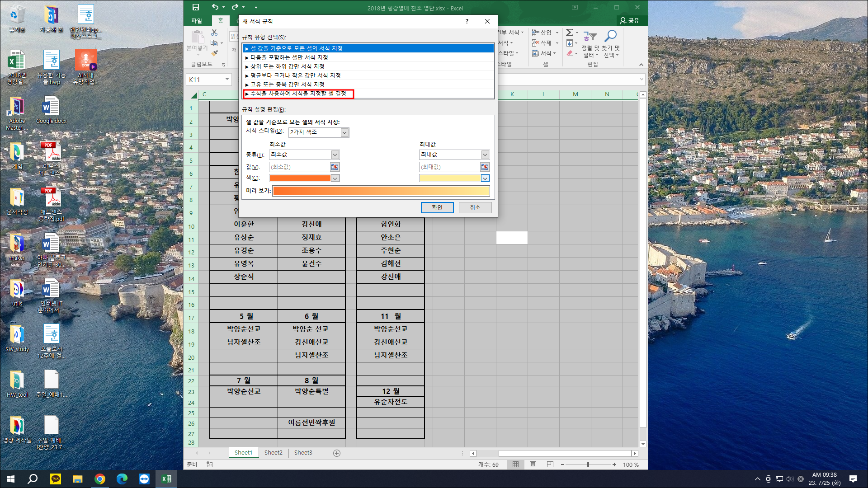Add a new sheet with plus icon
The width and height of the screenshot is (868, 488).
pos(336,453)
